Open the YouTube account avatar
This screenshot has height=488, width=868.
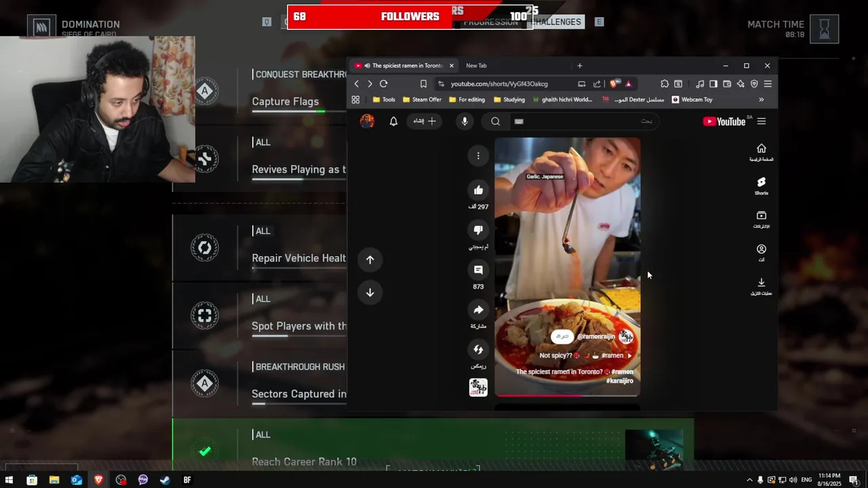367,121
